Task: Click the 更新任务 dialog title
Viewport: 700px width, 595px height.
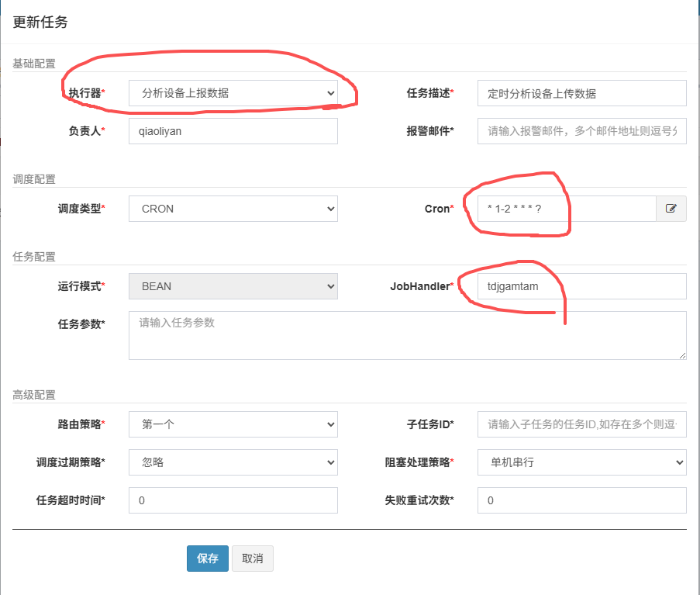Action: (x=40, y=22)
